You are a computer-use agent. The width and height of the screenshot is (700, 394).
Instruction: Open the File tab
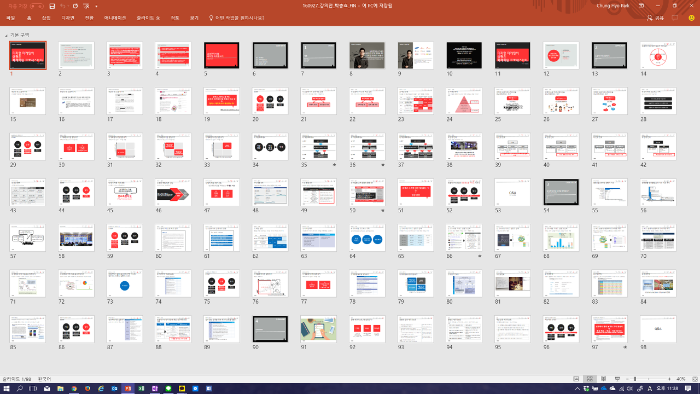(11, 18)
